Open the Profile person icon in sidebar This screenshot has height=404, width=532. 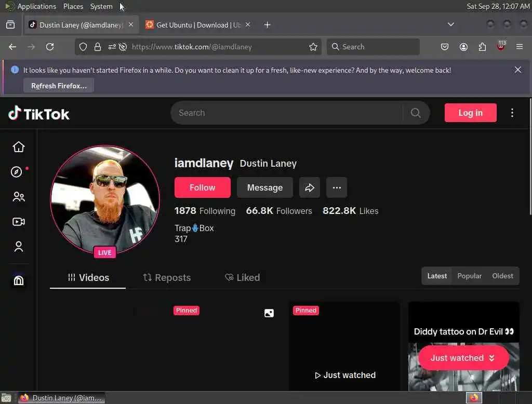[19, 247]
